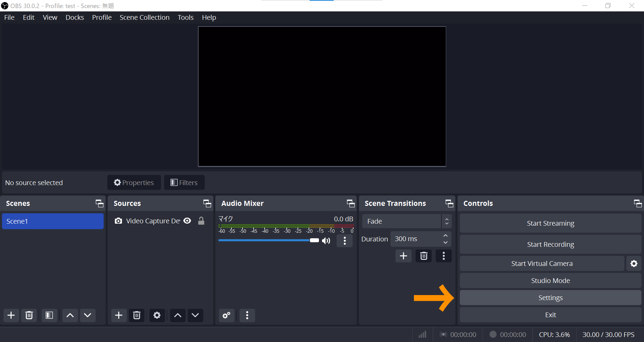Move source up arrow in Sources panel
This screenshot has height=342, width=644.
pyautogui.click(x=178, y=315)
